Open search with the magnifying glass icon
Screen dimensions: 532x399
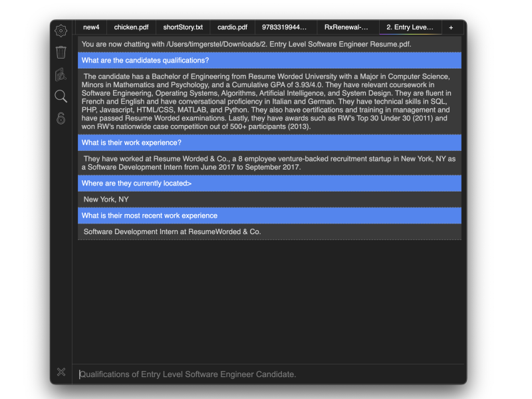tap(61, 96)
